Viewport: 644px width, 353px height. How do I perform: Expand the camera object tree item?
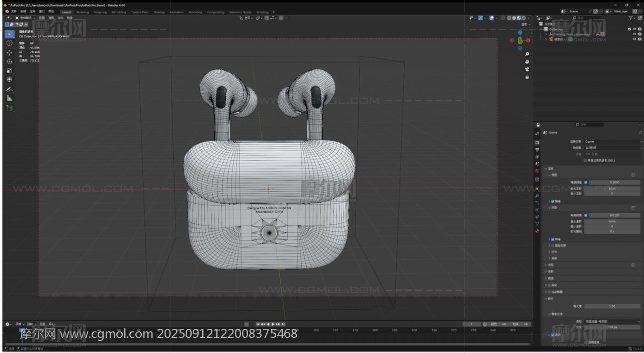coord(546,39)
